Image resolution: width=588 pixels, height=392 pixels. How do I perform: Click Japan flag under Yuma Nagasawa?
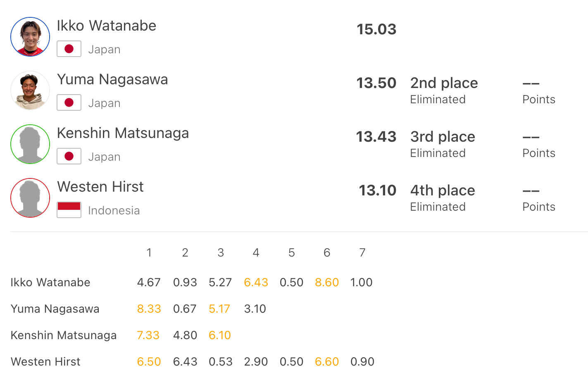[x=69, y=103]
